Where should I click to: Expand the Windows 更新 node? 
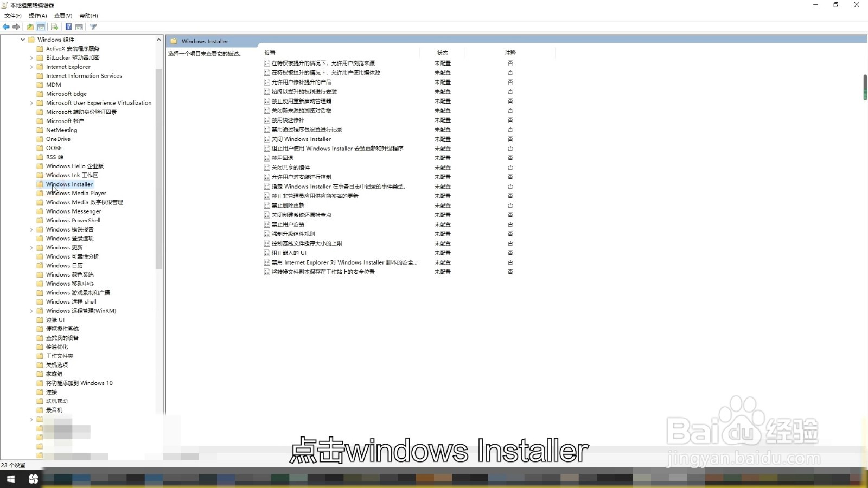pyautogui.click(x=31, y=248)
